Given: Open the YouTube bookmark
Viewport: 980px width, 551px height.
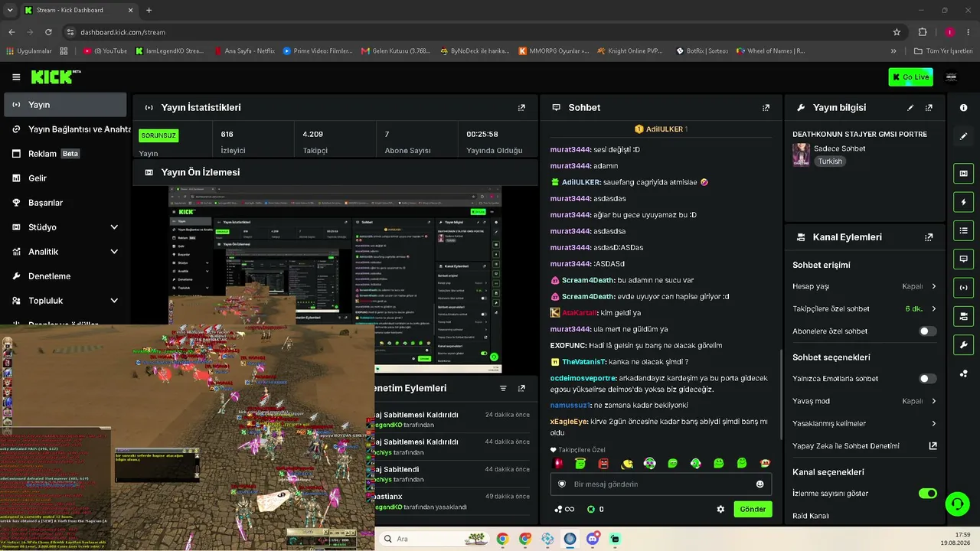Looking at the screenshot, I should (x=106, y=51).
